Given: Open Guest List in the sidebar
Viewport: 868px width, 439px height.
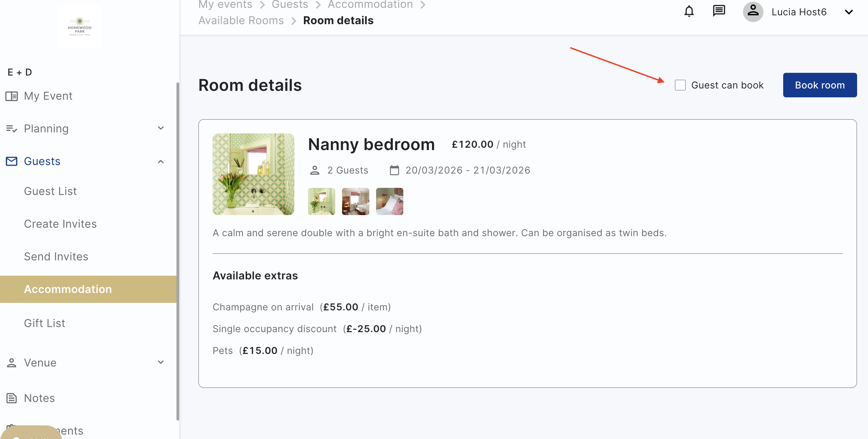Looking at the screenshot, I should pos(50,191).
